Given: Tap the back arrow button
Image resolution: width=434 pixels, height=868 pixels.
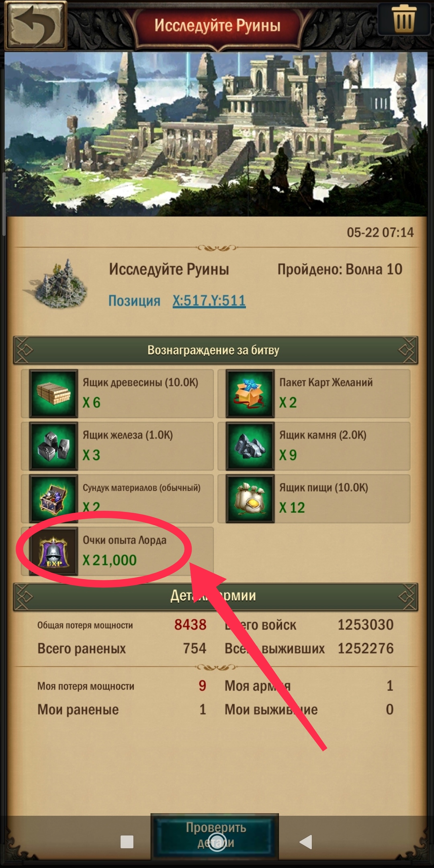Looking at the screenshot, I should point(35,26).
